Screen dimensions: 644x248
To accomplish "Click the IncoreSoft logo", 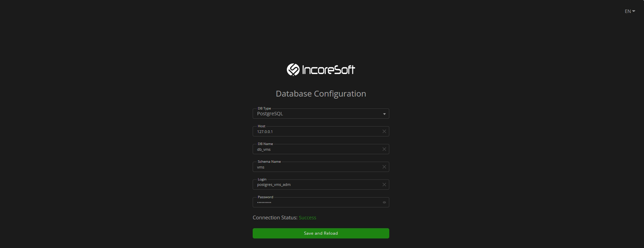I will 321,70.
